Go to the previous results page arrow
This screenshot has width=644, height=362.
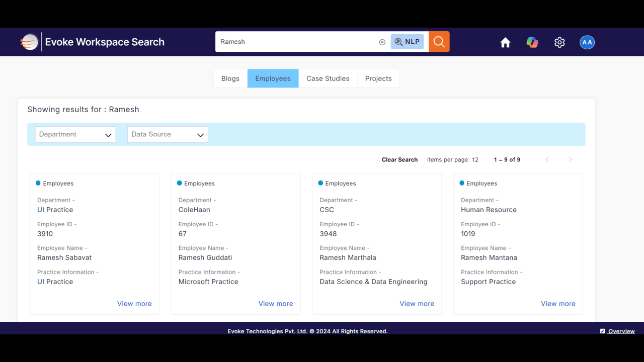click(x=547, y=160)
